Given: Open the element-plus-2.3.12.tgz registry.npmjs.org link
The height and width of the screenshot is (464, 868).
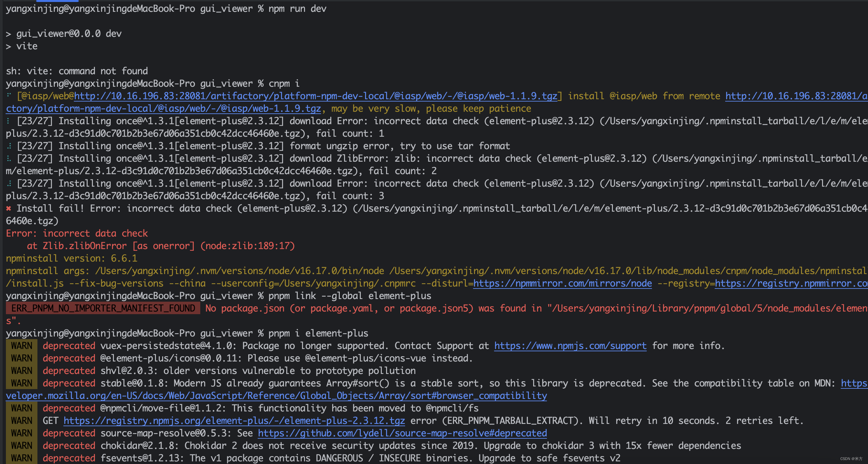Looking at the screenshot, I should (234, 421).
